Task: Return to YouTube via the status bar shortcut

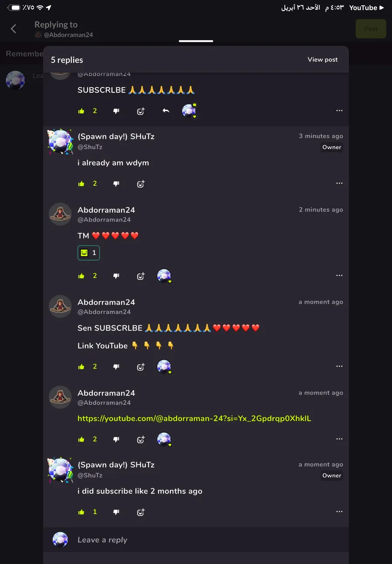Action: [x=366, y=7]
